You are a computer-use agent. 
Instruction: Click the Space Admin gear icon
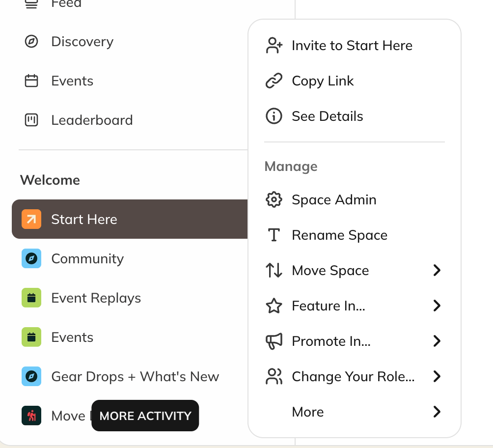click(x=274, y=199)
